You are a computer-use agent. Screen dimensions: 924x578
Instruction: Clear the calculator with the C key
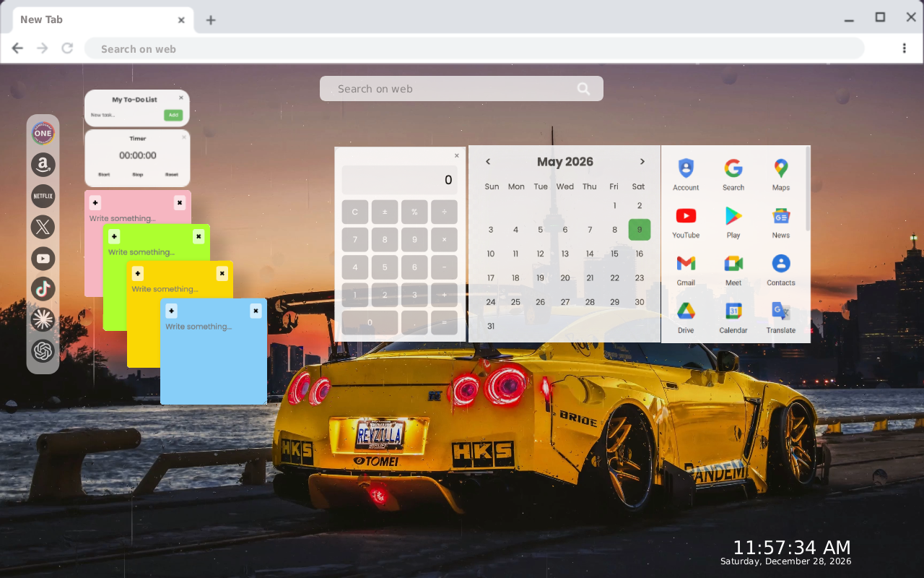[x=355, y=212]
